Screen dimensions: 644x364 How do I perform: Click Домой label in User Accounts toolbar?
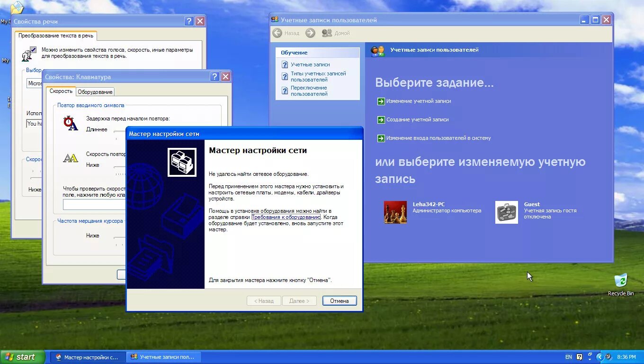[x=342, y=33]
